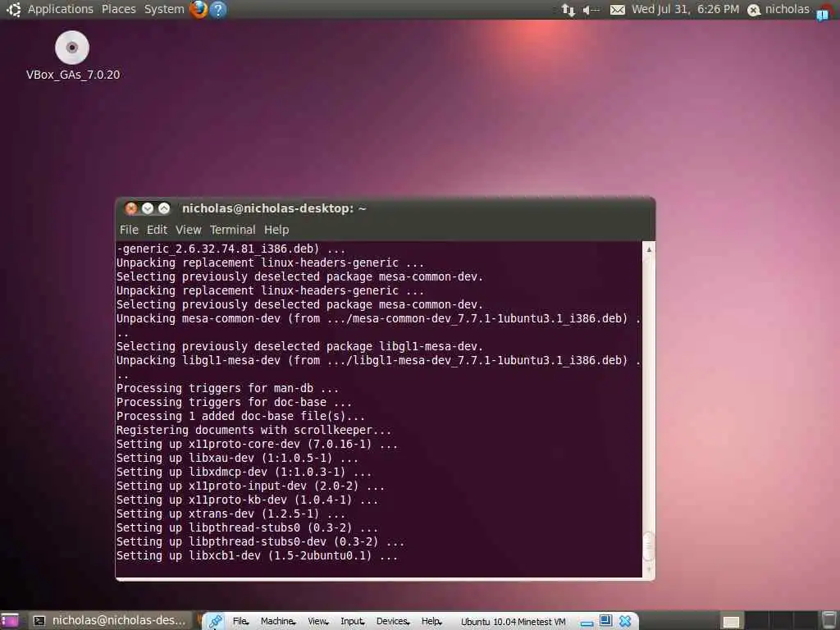Expand the VirtualBox Input dropdown
The image size is (840, 630).
pyautogui.click(x=352, y=622)
